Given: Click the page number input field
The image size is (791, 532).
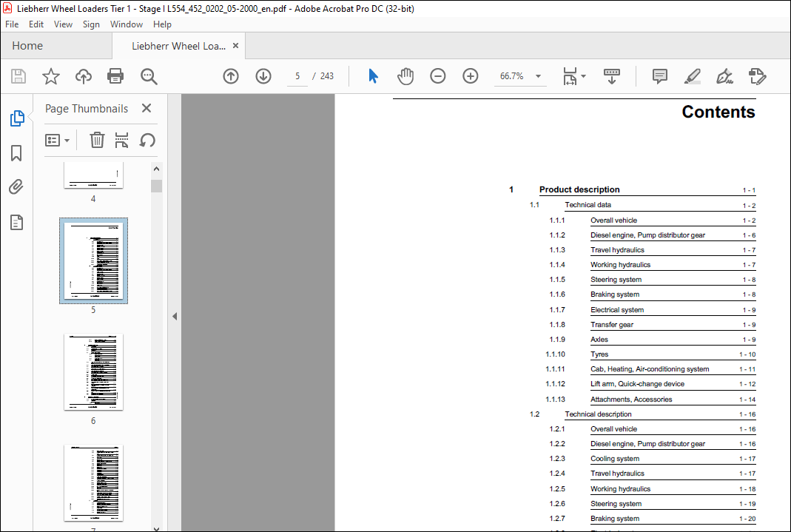Looking at the screenshot, I should 297,76.
